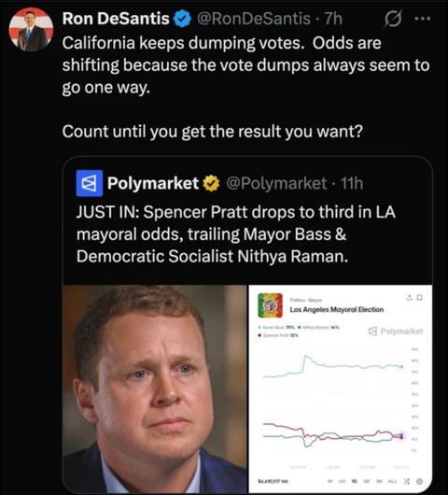Image resolution: width=448 pixels, height=495 pixels.
Task: Click the blue verified badge beside Ron DeSantis
Action: [183, 19]
